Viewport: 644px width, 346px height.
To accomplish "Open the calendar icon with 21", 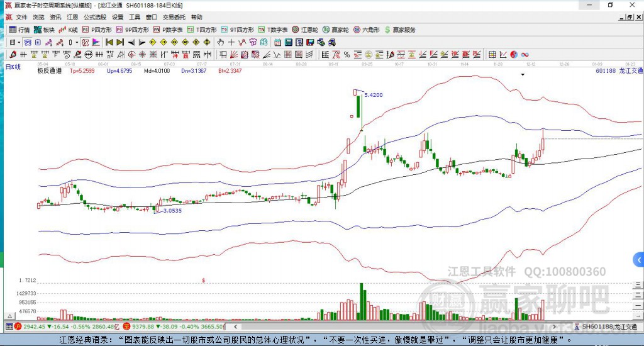I will coord(277,42).
